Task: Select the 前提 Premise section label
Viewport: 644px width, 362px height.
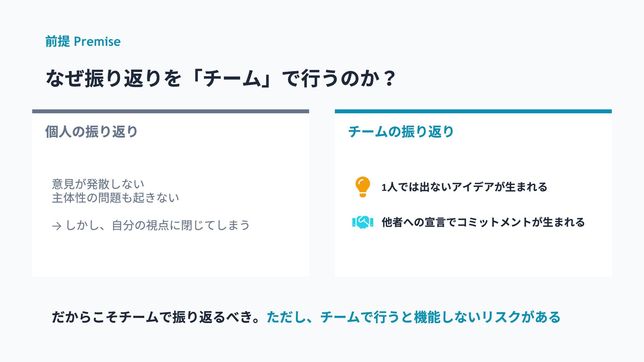Action: tap(83, 42)
